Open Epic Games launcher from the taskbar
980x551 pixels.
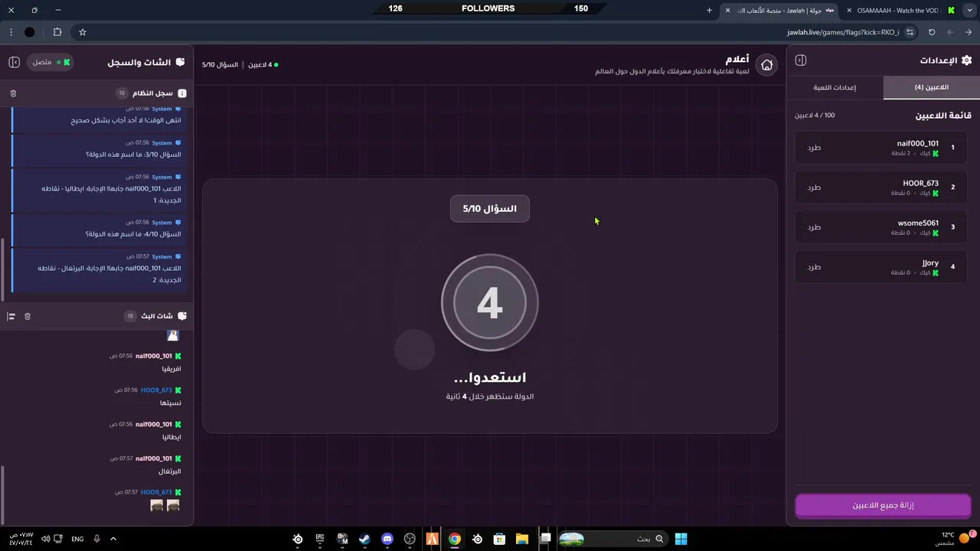(x=320, y=539)
